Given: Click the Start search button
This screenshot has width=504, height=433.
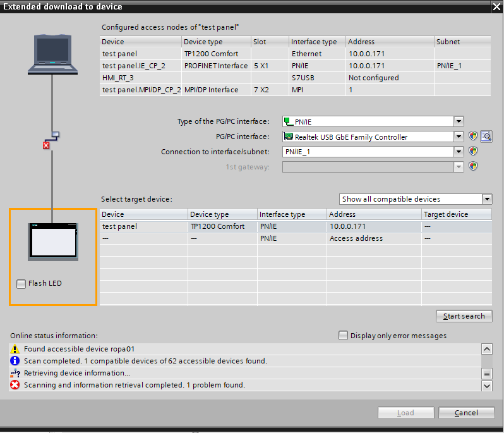Looking at the screenshot, I should (464, 316).
